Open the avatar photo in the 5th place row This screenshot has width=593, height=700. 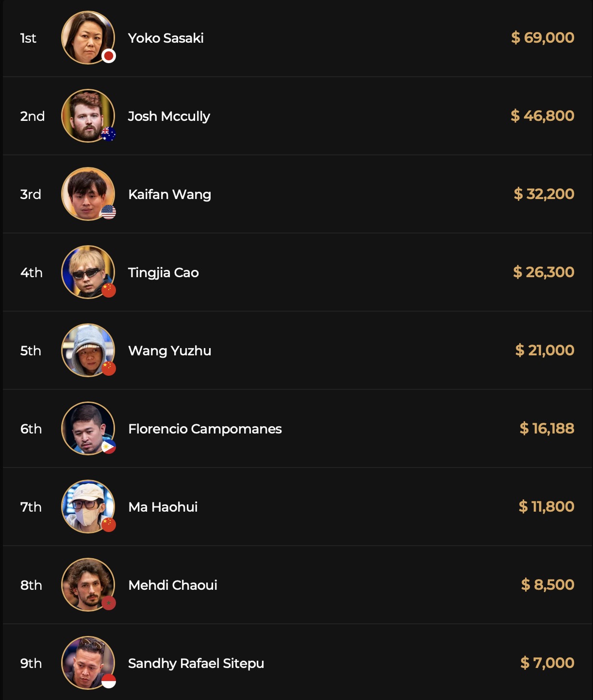pos(87,350)
